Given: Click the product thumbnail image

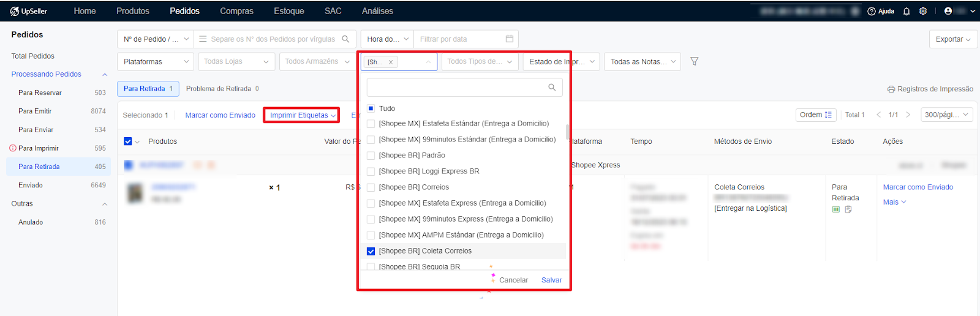Looking at the screenshot, I should pos(135,193).
